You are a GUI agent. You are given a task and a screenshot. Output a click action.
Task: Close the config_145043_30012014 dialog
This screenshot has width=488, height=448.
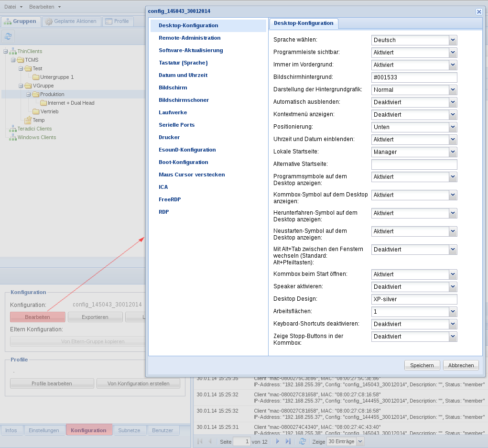point(479,11)
